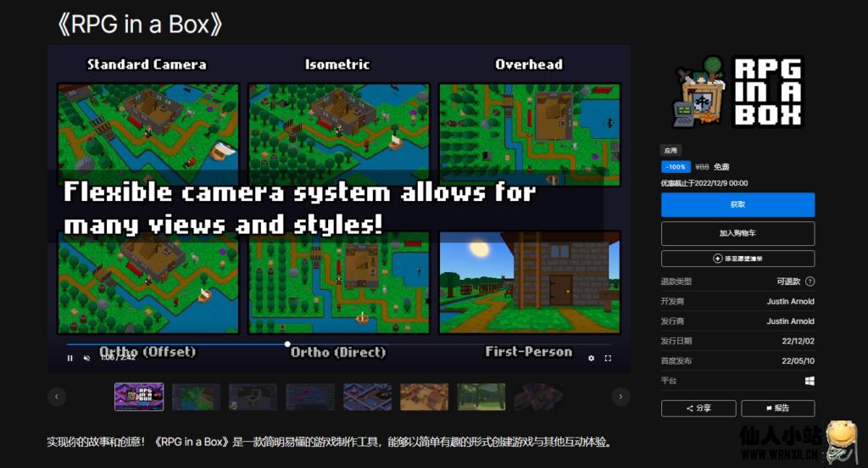
Task: Click the 可退款 refund label
Action: coord(788,281)
